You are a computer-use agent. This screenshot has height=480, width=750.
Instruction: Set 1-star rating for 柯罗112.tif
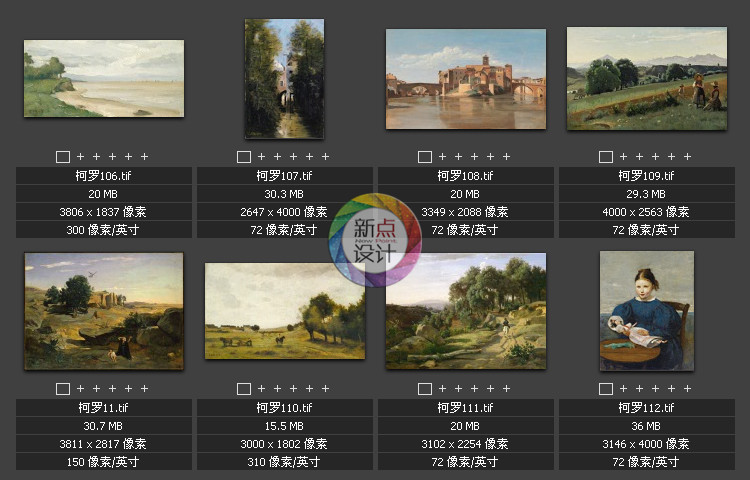(623, 388)
